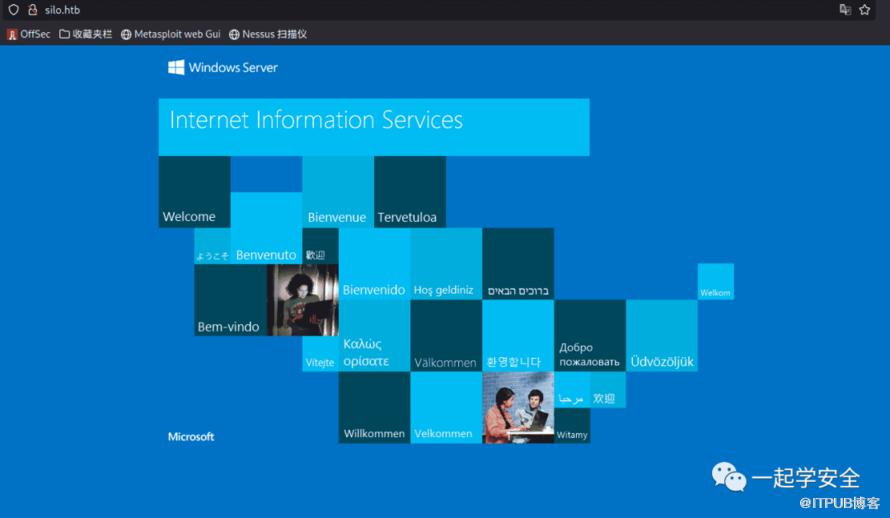The height and width of the screenshot is (518, 890).
Task: Click the ようこそ tile
Action: point(212,246)
